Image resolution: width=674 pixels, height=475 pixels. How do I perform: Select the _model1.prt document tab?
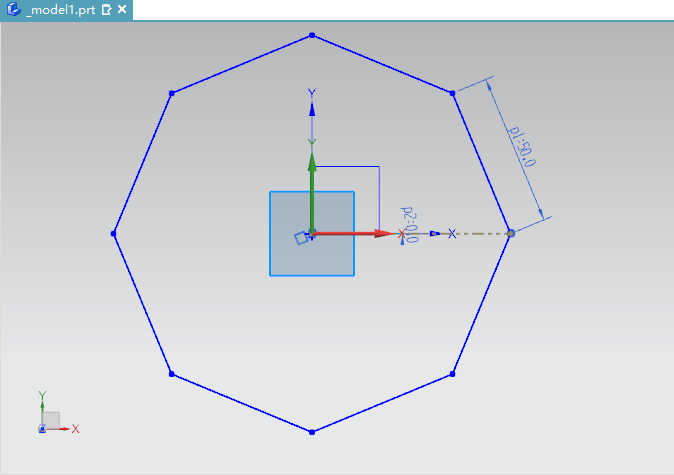point(66,10)
